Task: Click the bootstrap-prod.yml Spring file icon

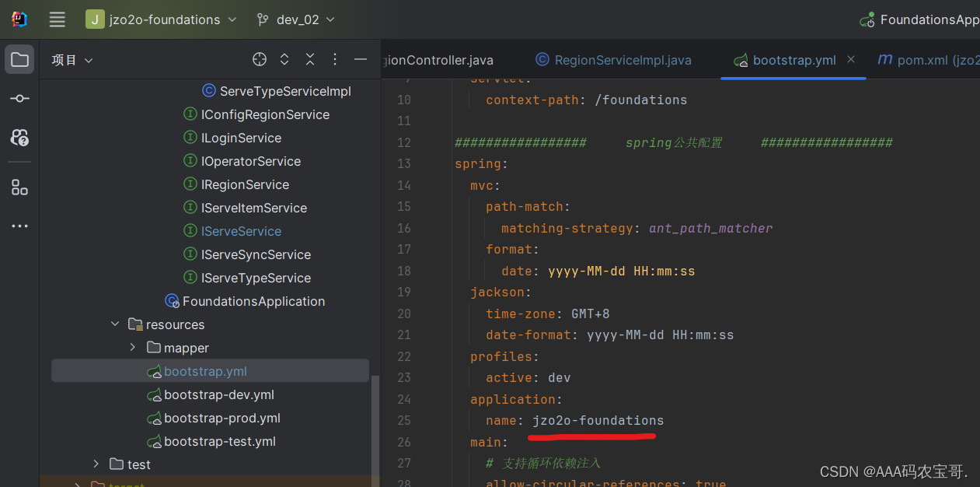Action: (x=154, y=419)
